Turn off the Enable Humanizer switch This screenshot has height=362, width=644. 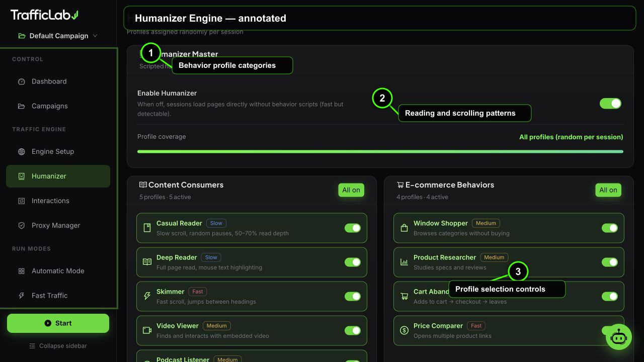(x=610, y=104)
